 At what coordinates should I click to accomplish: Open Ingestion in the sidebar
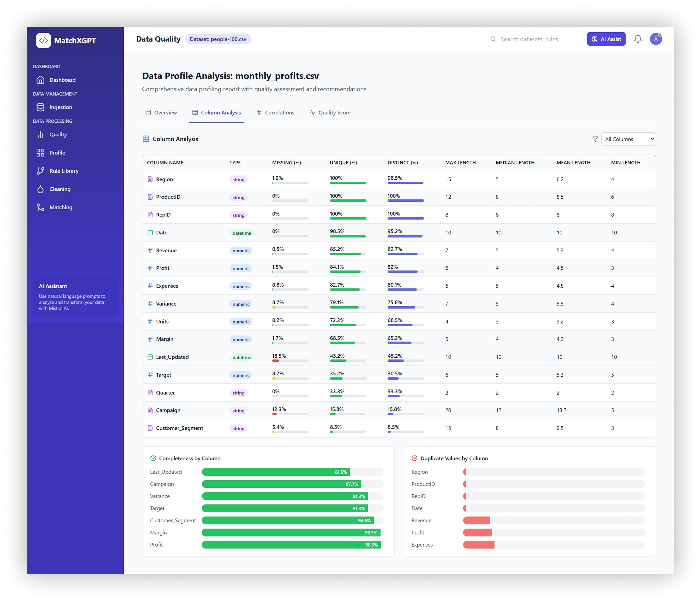[x=60, y=107]
